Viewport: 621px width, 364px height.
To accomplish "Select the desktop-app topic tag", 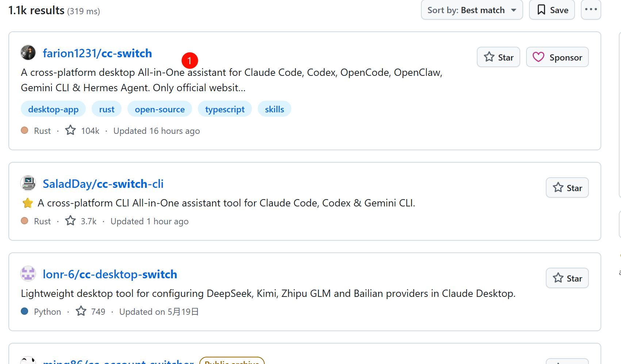I will [53, 109].
